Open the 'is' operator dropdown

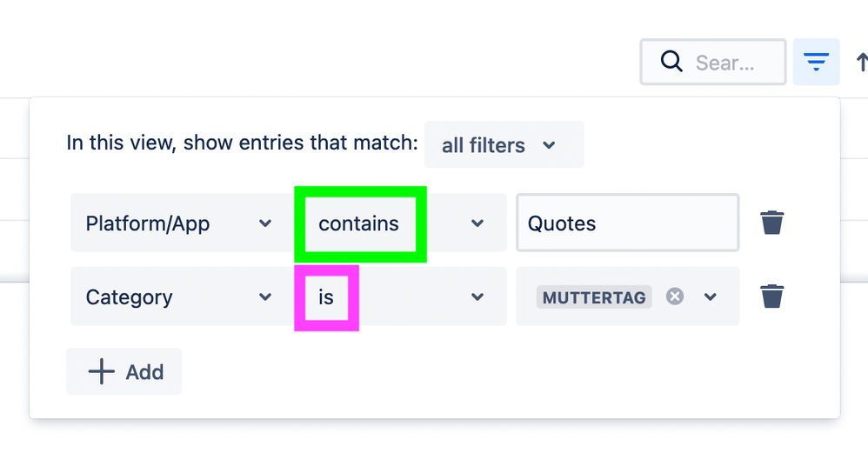(x=400, y=296)
